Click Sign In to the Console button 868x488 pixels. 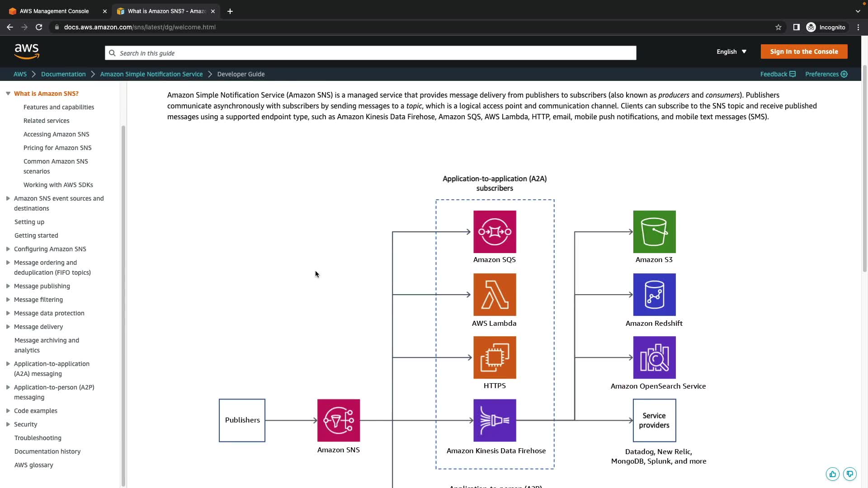click(x=803, y=52)
